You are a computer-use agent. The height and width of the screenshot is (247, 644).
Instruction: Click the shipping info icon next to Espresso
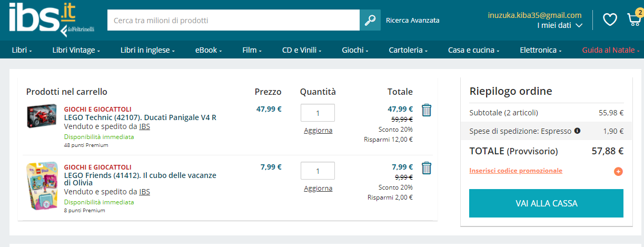pyautogui.click(x=577, y=131)
